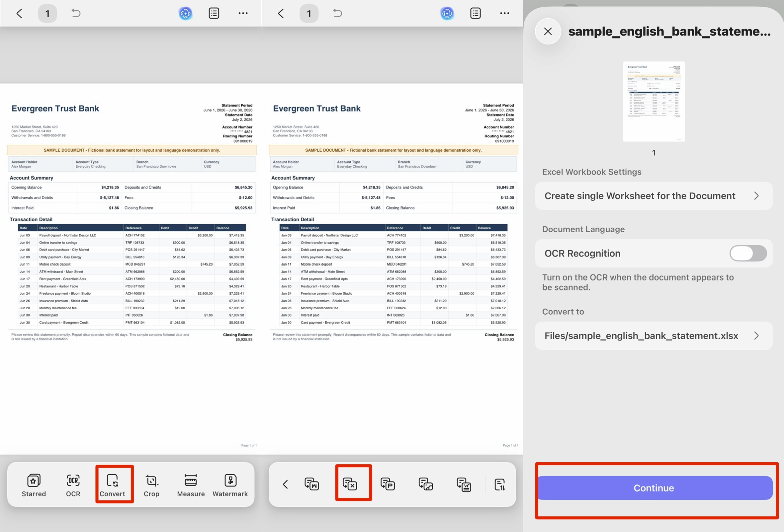Choose Convert to Word icon
Screen dimensions: 784x532
coord(312,484)
